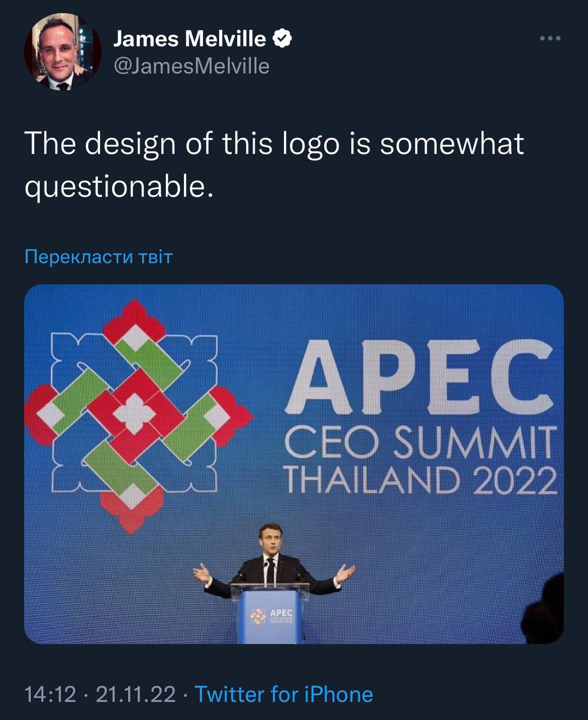Click the white flower at emblem center
The height and width of the screenshot is (720, 588).
[x=135, y=415]
